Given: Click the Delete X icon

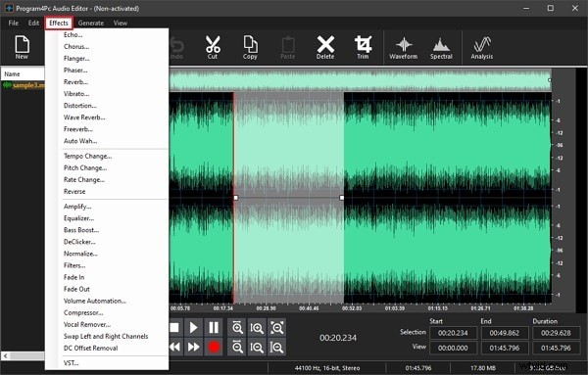Looking at the screenshot, I should (x=325, y=47).
